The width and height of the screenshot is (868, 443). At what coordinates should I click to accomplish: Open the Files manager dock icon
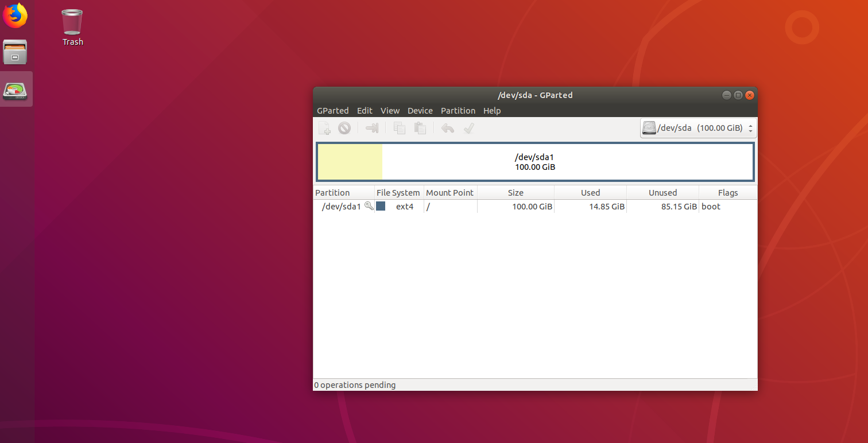[15, 52]
